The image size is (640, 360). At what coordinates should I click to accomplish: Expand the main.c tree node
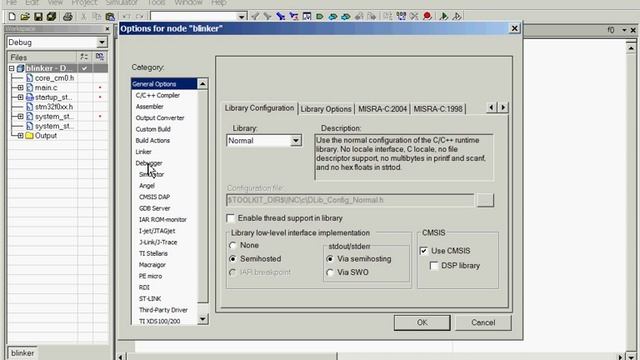[x=20, y=87]
